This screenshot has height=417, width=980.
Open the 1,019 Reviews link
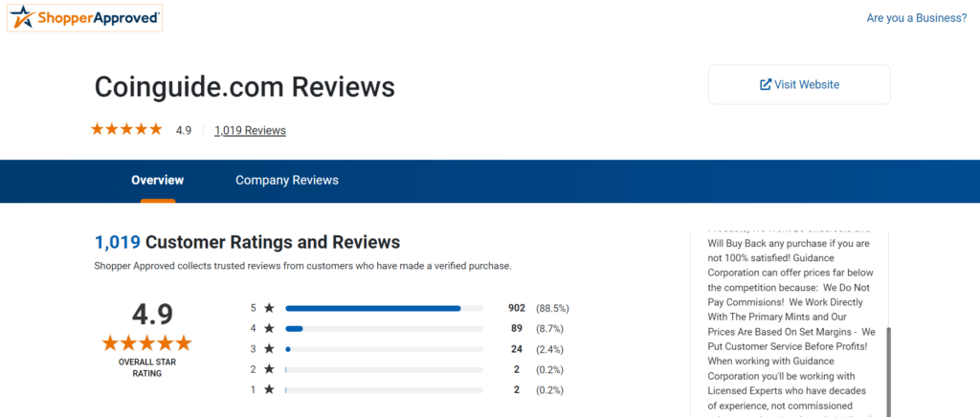(x=250, y=130)
